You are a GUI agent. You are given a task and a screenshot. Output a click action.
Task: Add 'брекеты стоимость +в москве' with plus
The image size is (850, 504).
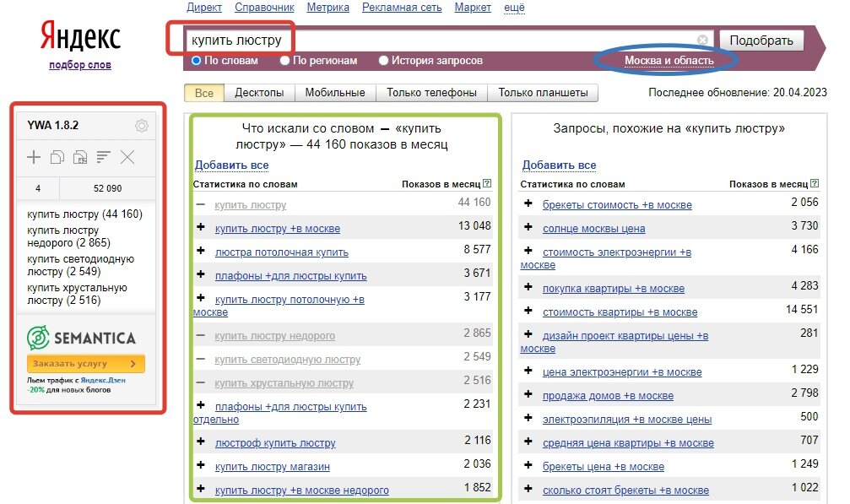coord(528,203)
